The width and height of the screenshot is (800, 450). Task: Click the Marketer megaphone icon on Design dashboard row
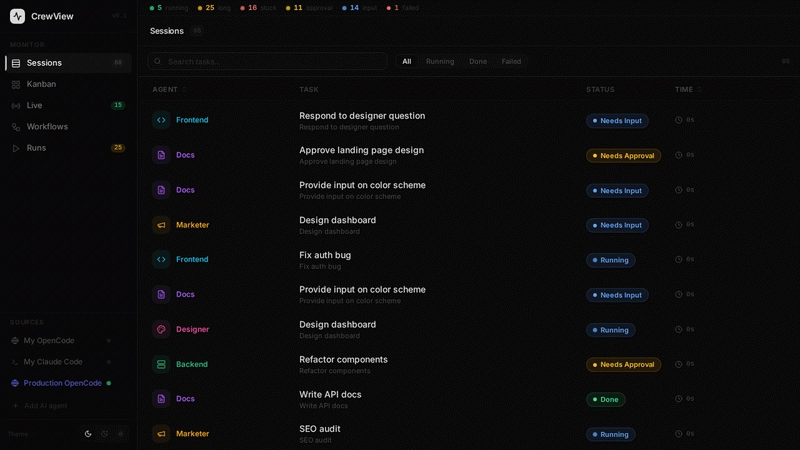pyautogui.click(x=161, y=225)
